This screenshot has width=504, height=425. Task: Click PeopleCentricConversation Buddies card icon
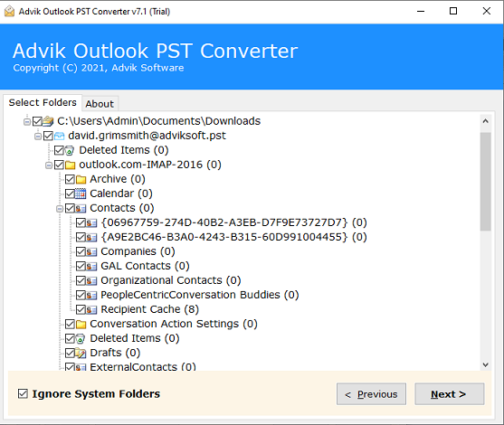click(91, 295)
